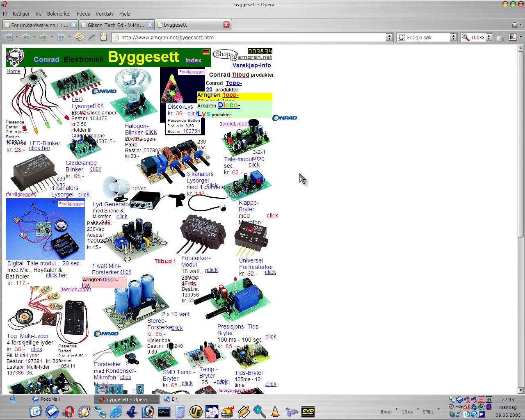Open the Feeds menu
This screenshot has width=525, height=420.
83,14
